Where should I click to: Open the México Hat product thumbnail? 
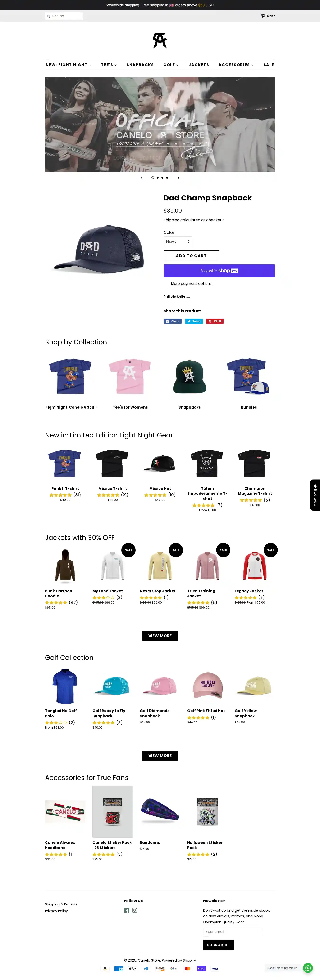pyautogui.click(x=160, y=464)
